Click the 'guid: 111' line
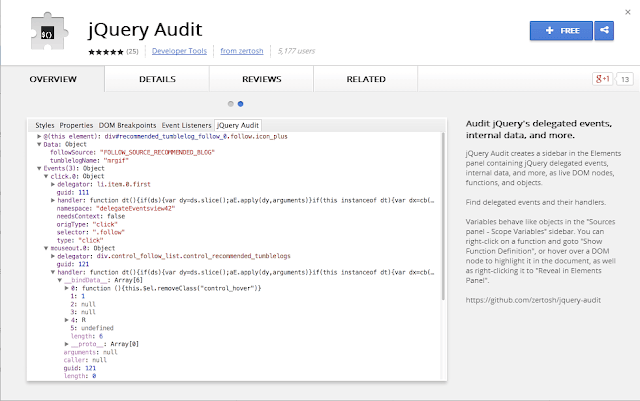640x401 pixels. click(x=73, y=192)
